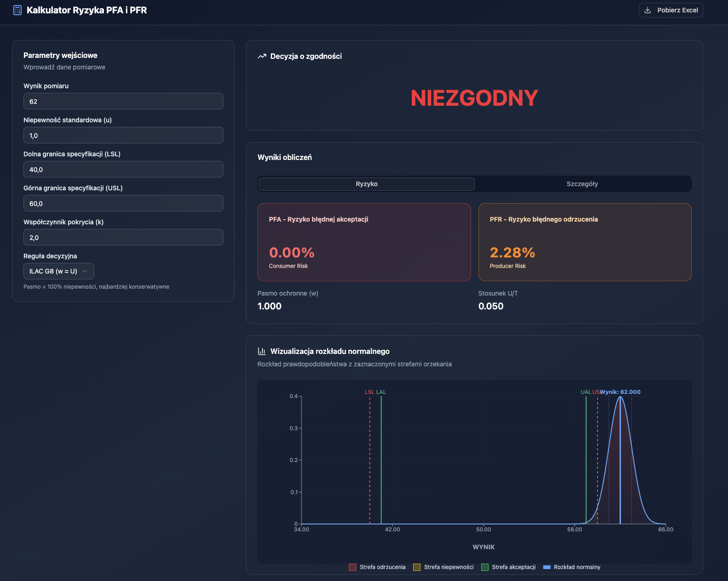Click the yellow Strefa niepewności legend swatch
Image resolution: width=728 pixels, height=581 pixels.
(x=417, y=567)
